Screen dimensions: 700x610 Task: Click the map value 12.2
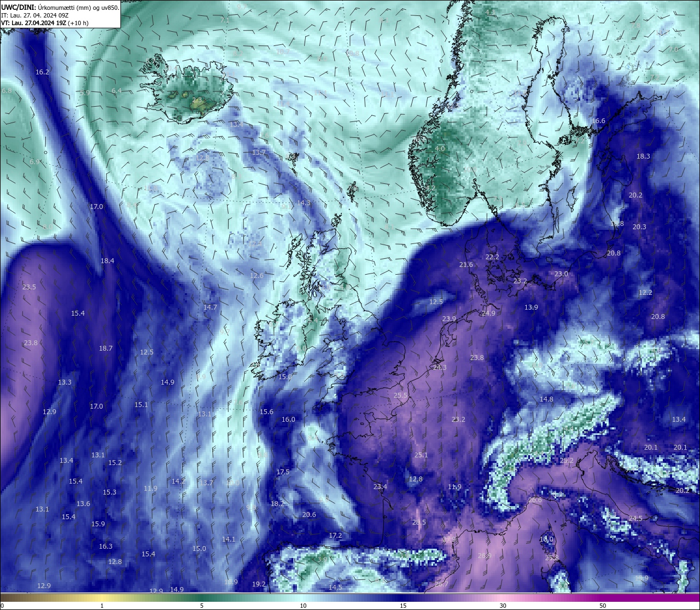(x=645, y=293)
